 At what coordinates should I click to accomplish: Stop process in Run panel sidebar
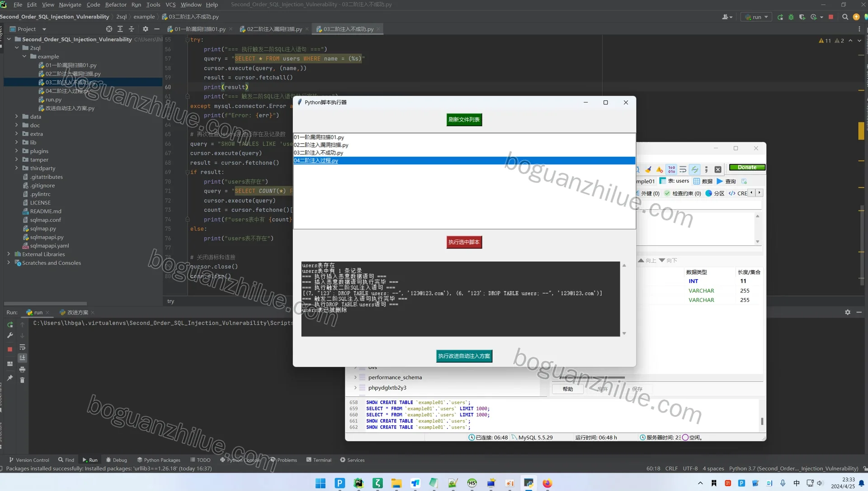pyautogui.click(x=10, y=349)
